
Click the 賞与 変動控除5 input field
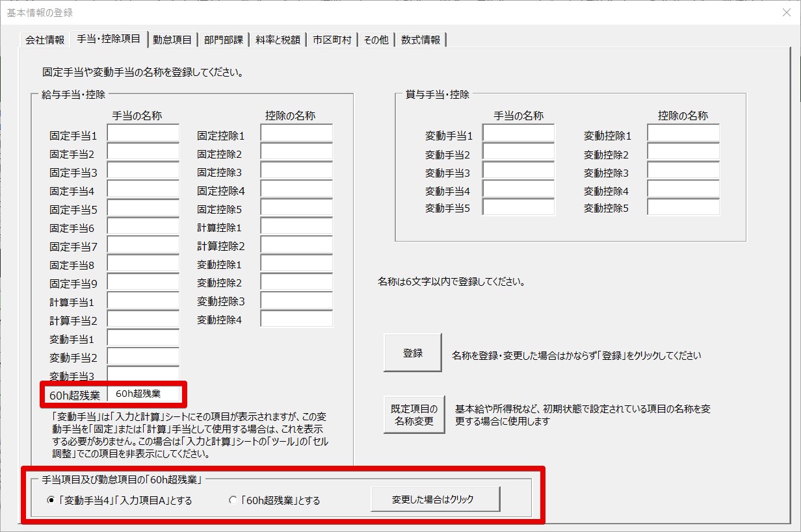683,207
